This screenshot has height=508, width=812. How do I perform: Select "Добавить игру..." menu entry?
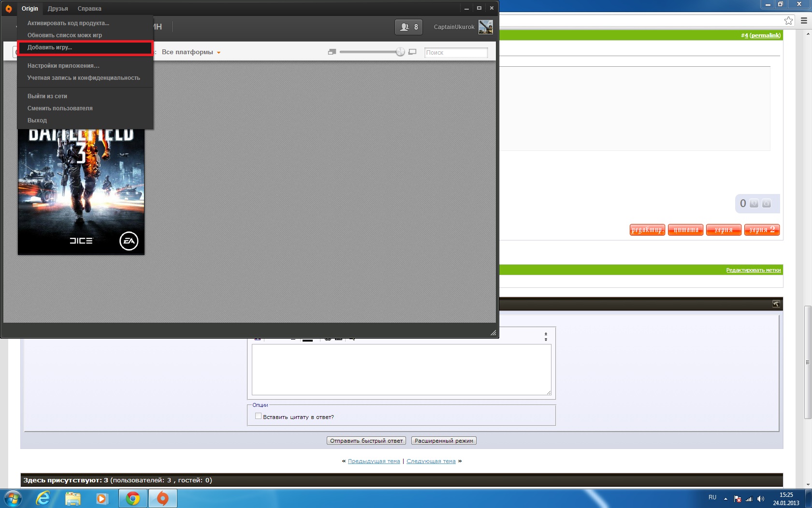[50, 47]
